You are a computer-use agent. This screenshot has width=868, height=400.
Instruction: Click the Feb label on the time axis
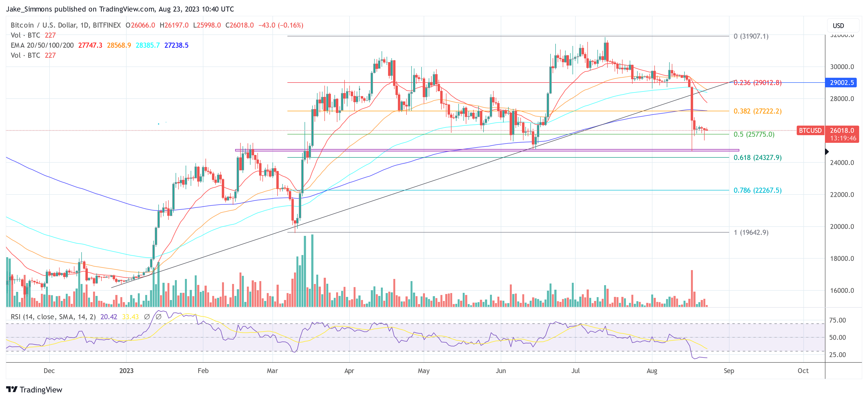[x=203, y=371]
